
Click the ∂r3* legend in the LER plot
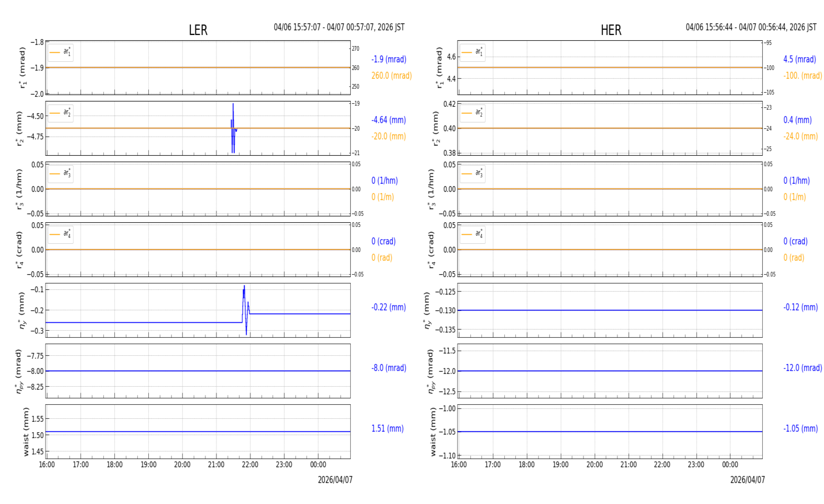coord(61,174)
